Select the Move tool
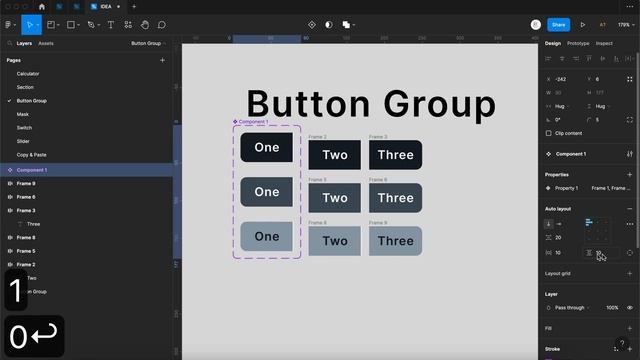Viewport: 640px width, 360px height. 29,25
